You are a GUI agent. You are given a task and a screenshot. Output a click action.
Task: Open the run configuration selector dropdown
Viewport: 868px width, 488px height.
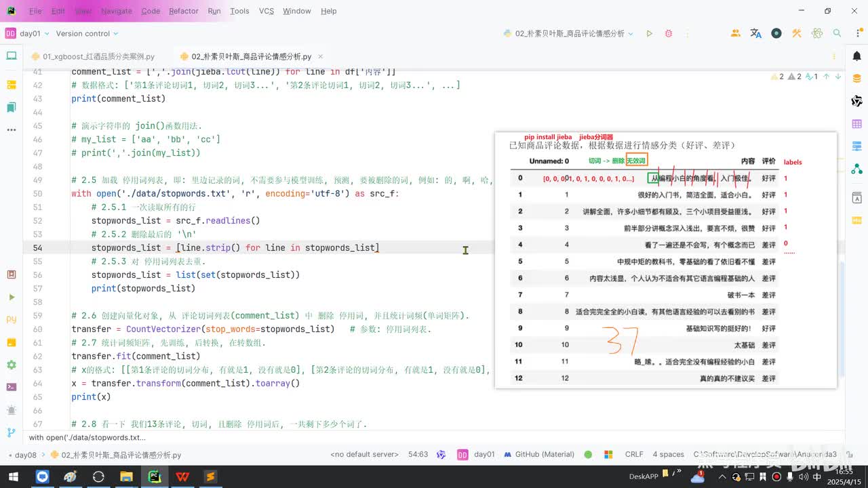[568, 33]
